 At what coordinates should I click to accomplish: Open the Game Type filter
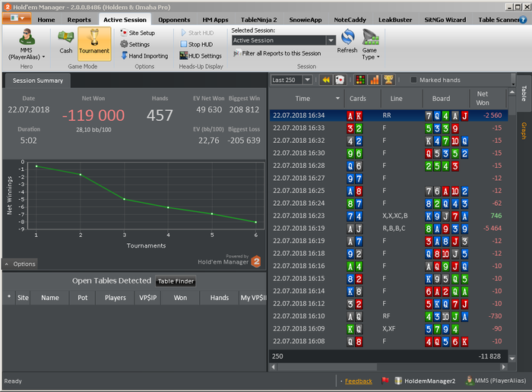point(370,44)
